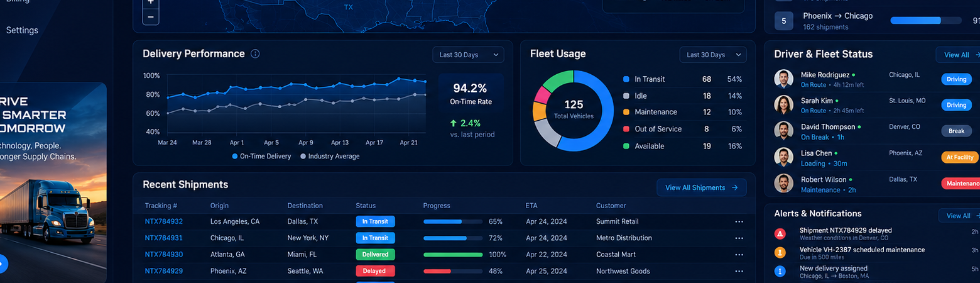The height and width of the screenshot is (283, 980).
Task: Open more options for shipment NTX784929
Action: (739, 271)
